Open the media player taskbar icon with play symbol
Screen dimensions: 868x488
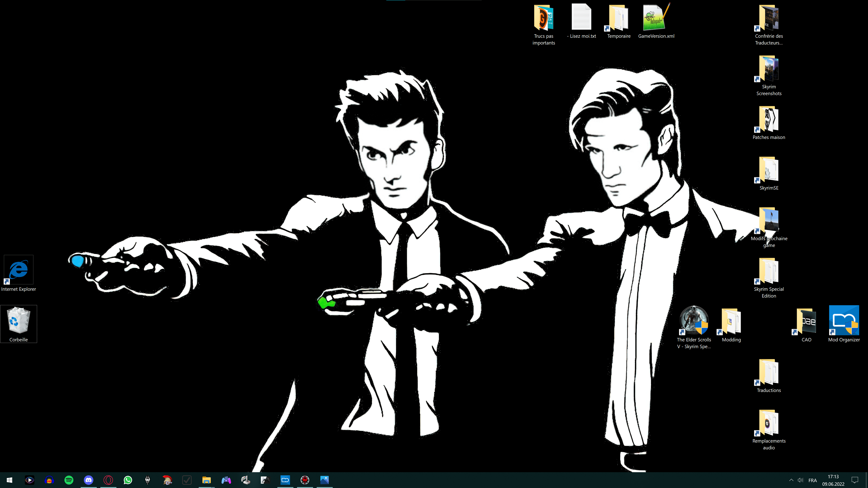pyautogui.click(x=30, y=480)
